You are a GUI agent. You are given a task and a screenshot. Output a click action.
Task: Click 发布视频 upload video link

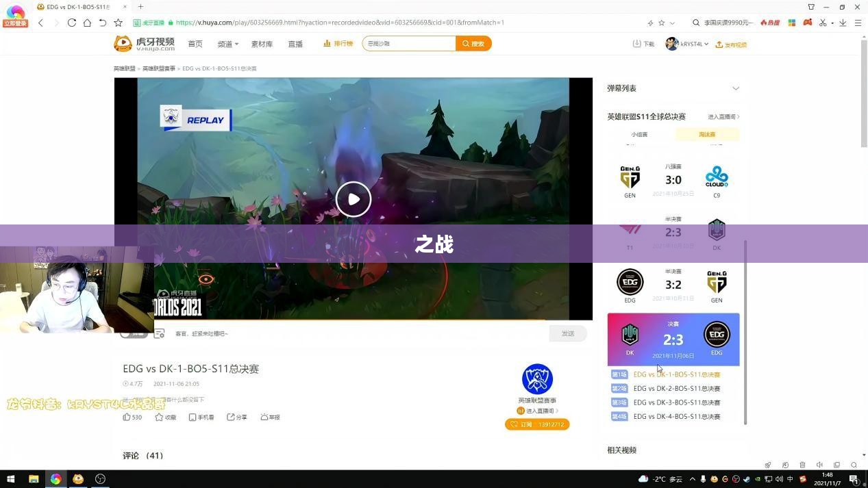(x=731, y=44)
